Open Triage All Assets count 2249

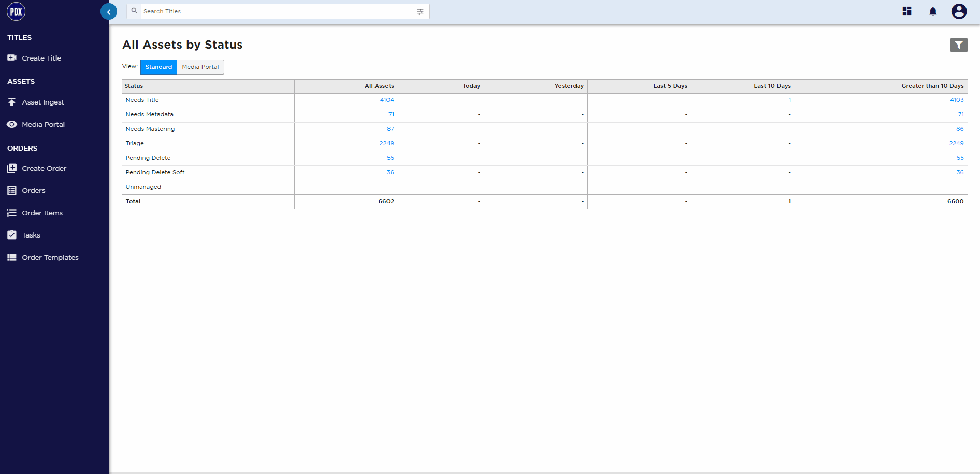tap(386, 143)
